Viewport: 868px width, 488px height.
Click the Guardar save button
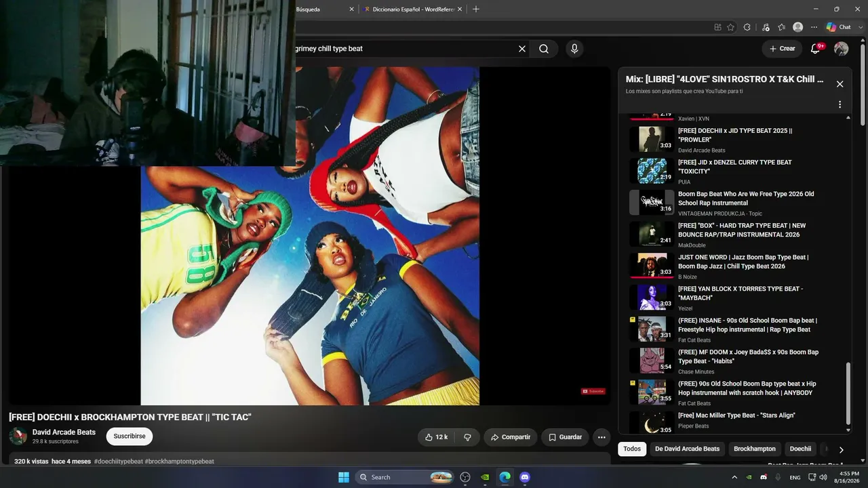(x=565, y=437)
